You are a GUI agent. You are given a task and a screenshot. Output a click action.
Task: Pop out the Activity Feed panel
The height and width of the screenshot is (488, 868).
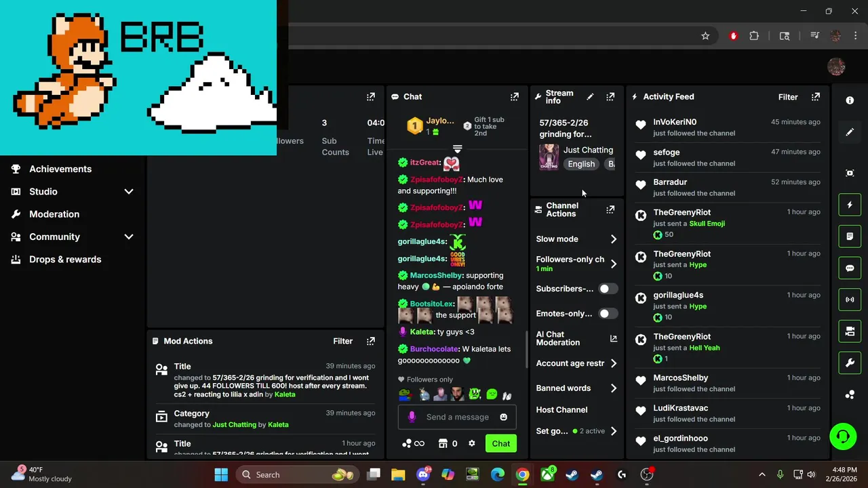(x=816, y=97)
